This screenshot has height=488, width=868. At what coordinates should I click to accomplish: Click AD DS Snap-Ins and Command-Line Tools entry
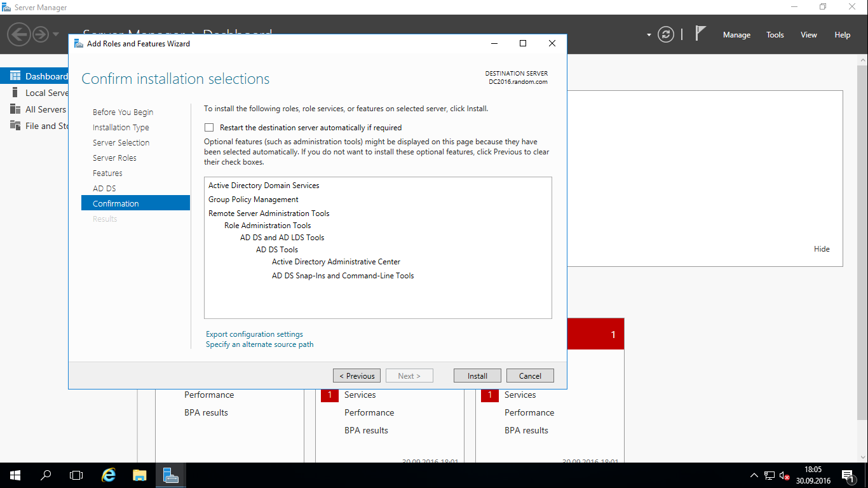click(x=343, y=276)
